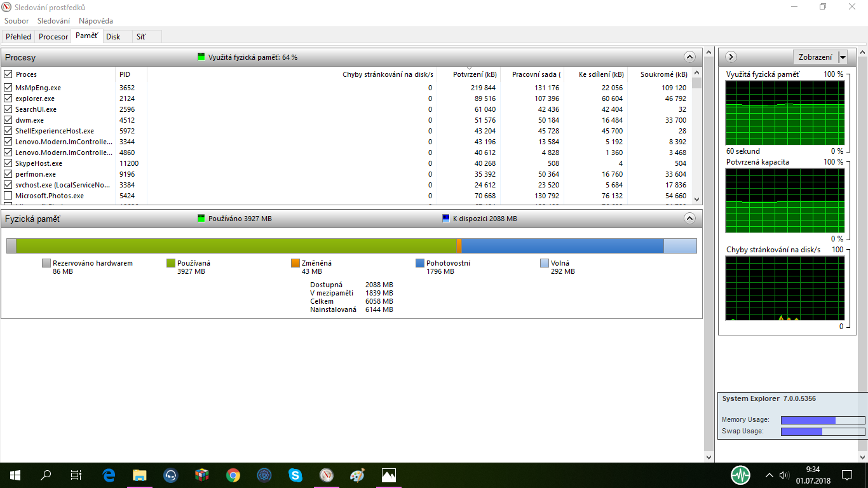Image resolution: width=868 pixels, height=488 pixels.
Task: Open the Sledování menu
Action: click(x=53, y=21)
